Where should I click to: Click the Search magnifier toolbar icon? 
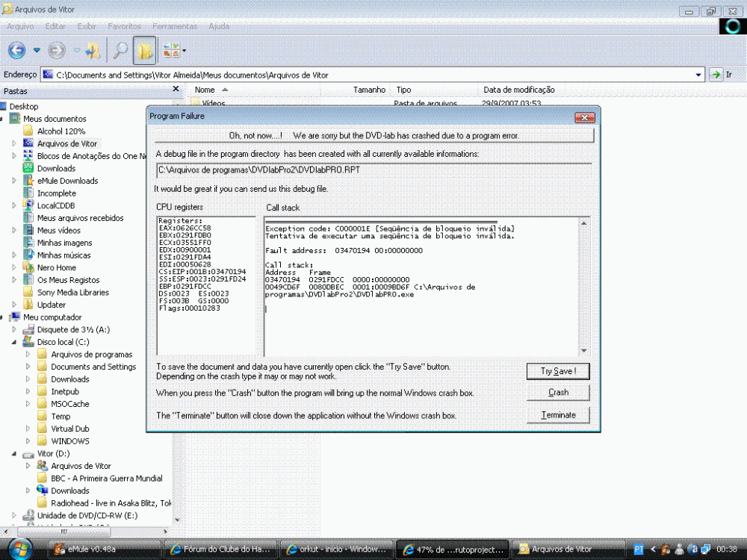click(x=120, y=50)
